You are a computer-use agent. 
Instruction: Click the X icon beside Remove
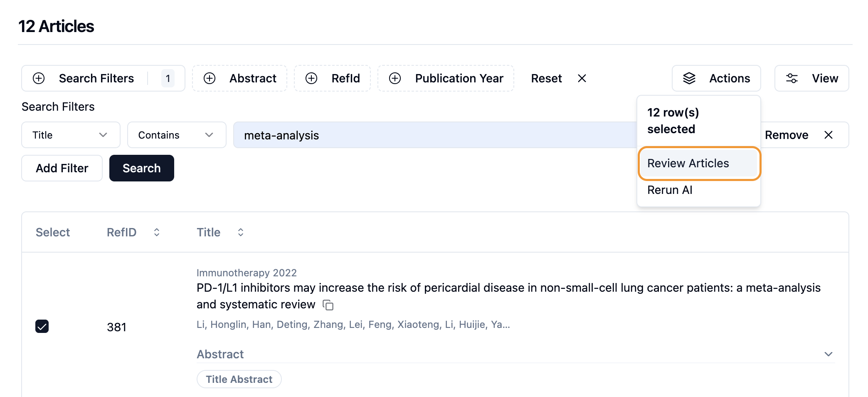(829, 135)
